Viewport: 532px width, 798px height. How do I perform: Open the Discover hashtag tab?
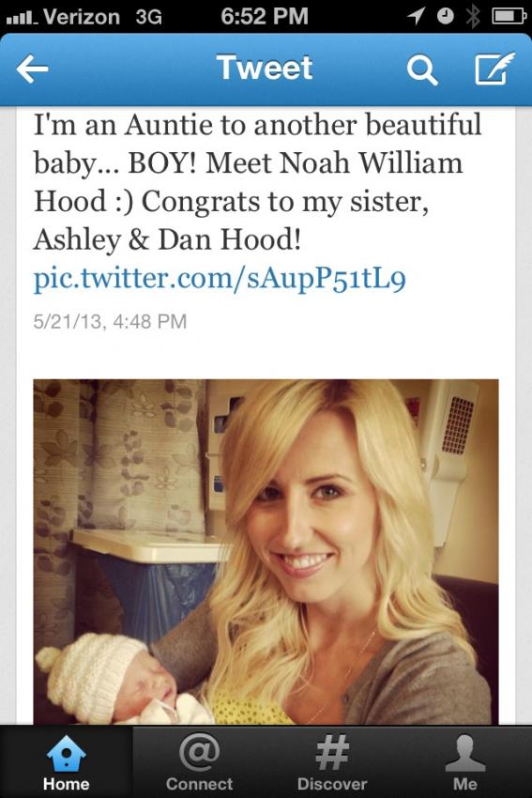point(332,761)
